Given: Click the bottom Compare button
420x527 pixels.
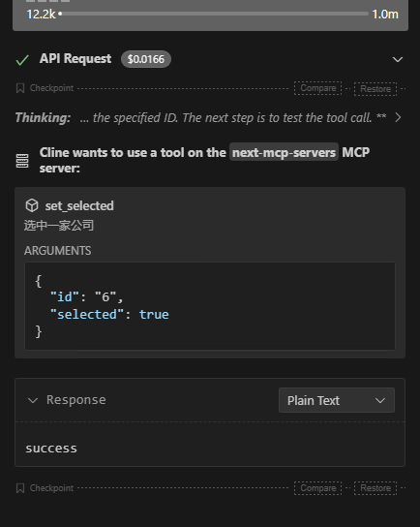Looking at the screenshot, I should coord(318,488).
